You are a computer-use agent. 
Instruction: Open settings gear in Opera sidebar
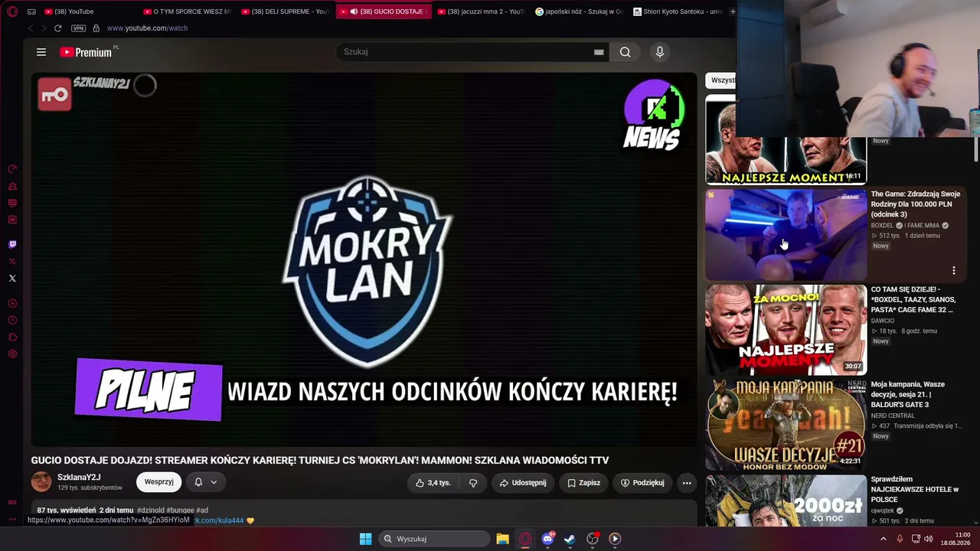point(12,354)
